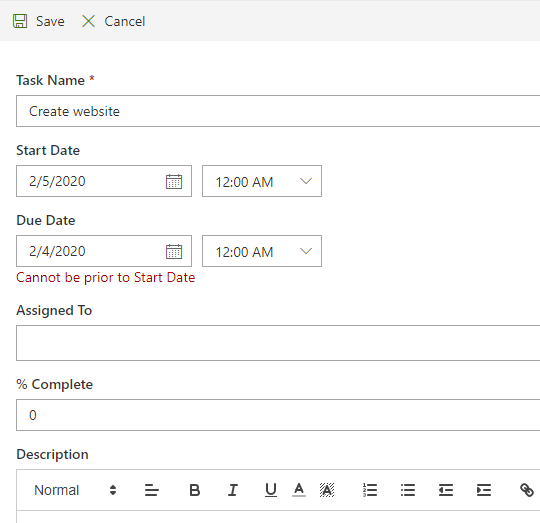Viewport: 540px width, 523px height.
Task: Decrease the text indent
Action: 446,490
